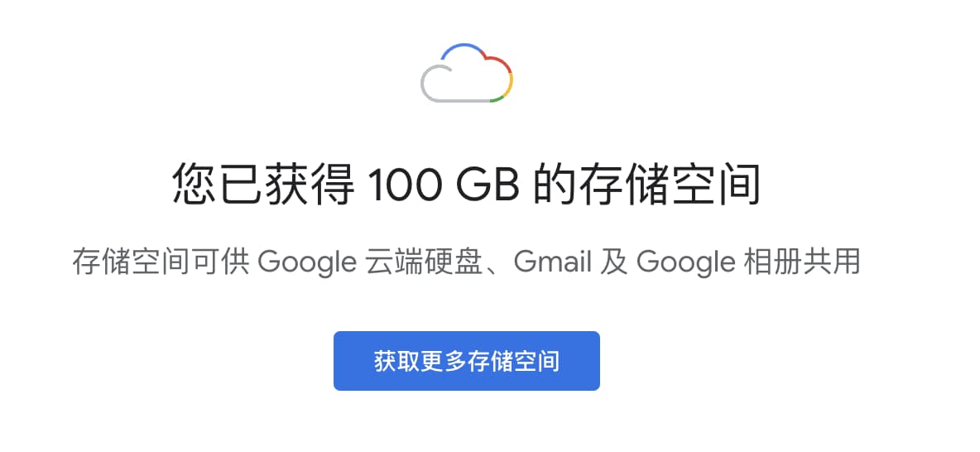Click the 的存储空间 words in the heading
Screen dimensions: 980x452
(647, 184)
